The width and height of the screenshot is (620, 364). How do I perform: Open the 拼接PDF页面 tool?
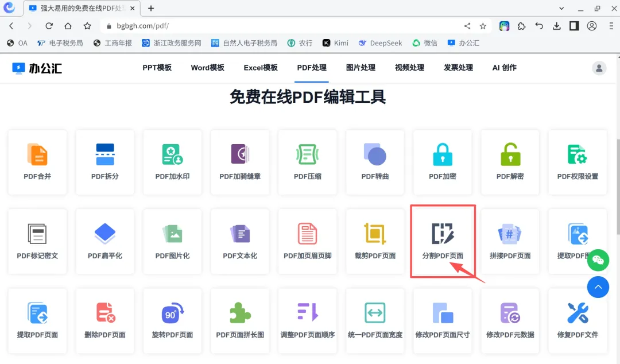click(510, 241)
